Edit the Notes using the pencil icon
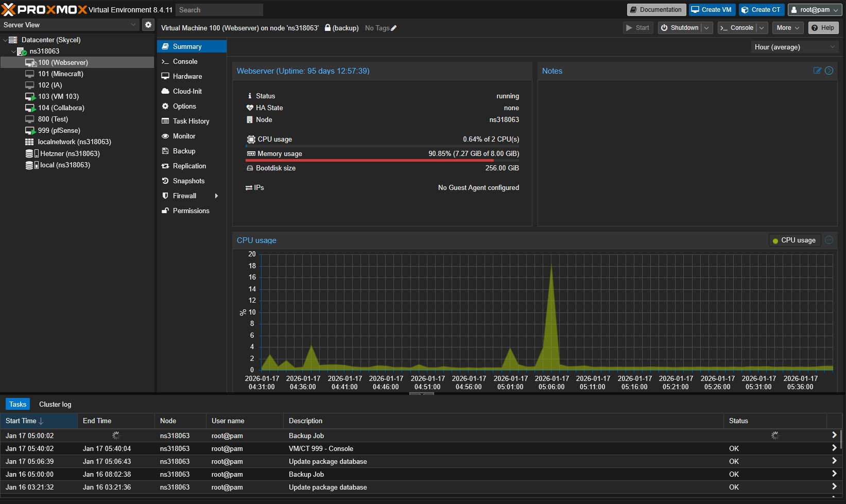This screenshot has width=846, height=504. click(x=817, y=71)
